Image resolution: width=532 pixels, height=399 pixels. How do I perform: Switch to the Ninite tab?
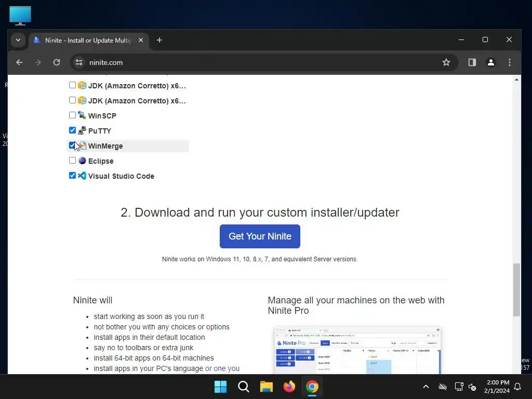pos(87,41)
